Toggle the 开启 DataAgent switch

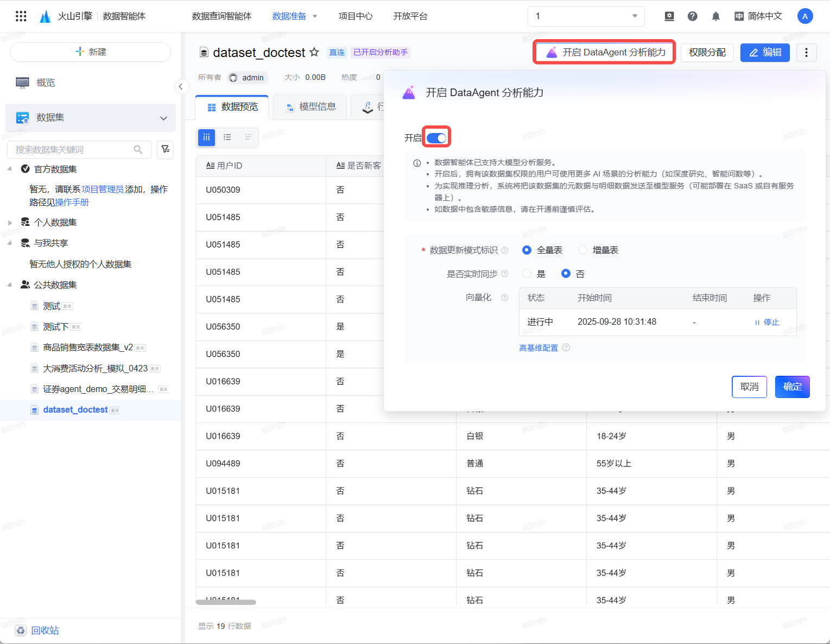pos(436,138)
